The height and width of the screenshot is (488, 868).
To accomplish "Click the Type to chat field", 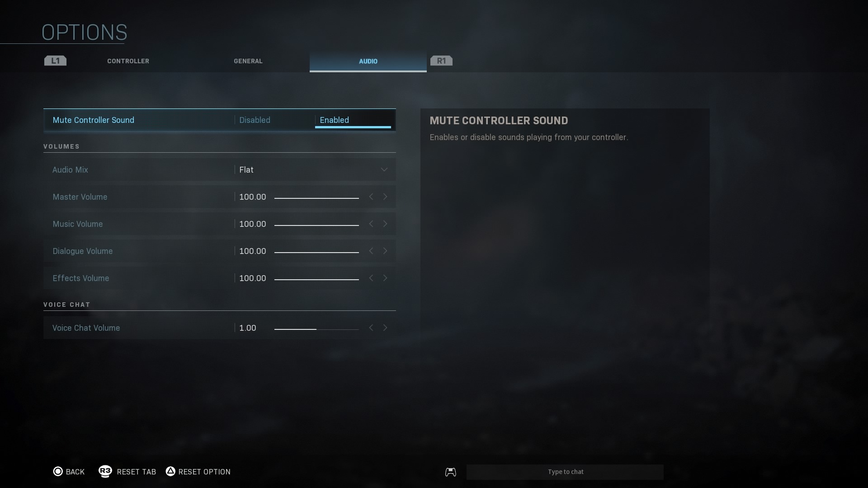I will pos(565,471).
